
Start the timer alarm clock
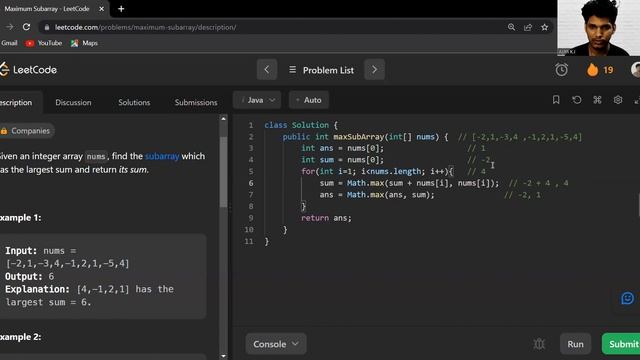point(561,70)
